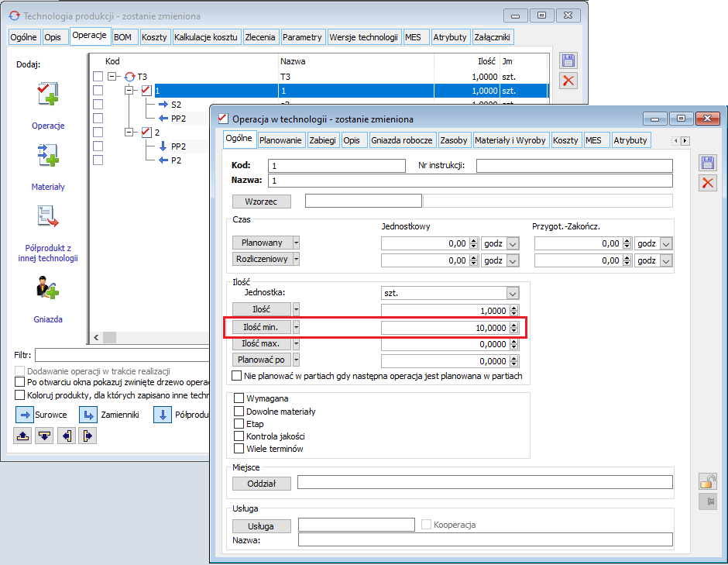Click the Surowce right-arrow icon

click(25, 415)
